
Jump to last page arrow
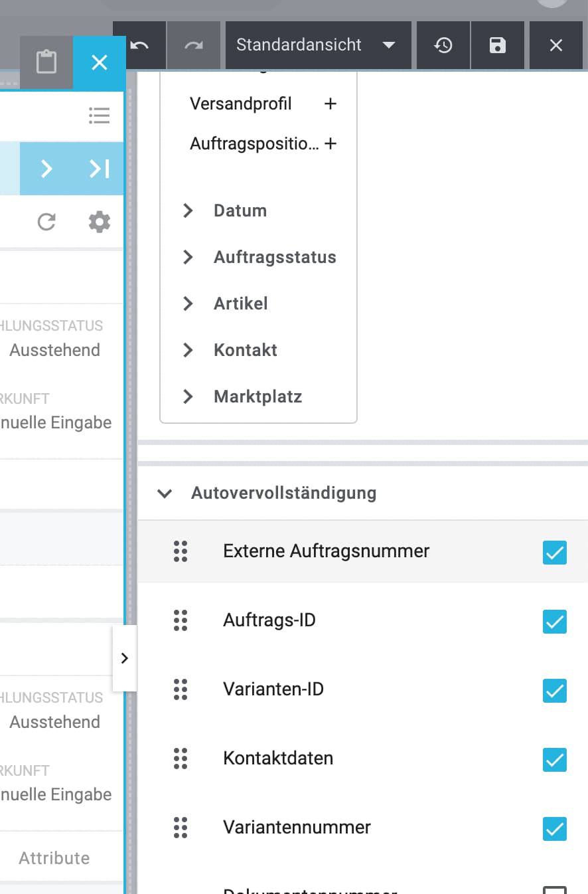100,169
